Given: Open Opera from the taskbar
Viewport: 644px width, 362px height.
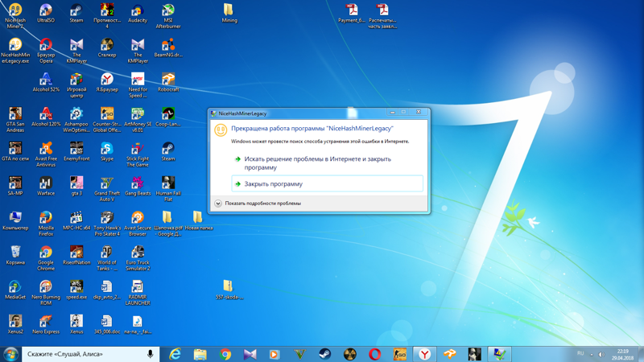Looking at the screenshot, I should point(374,354).
